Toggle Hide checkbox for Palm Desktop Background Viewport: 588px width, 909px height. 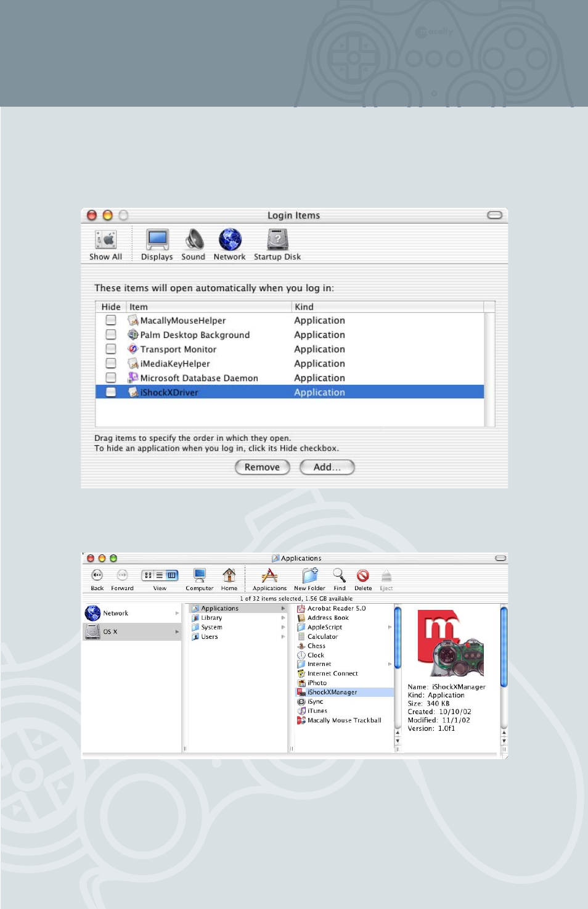[x=111, y=334]
